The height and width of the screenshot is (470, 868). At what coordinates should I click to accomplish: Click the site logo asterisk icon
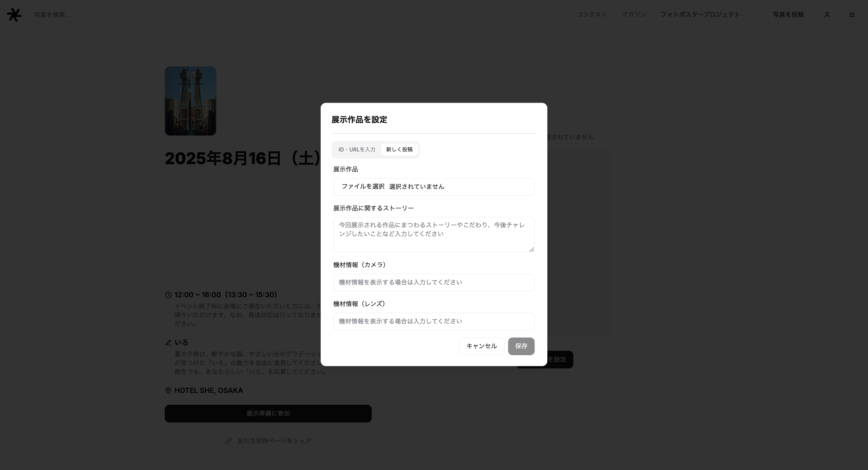(14, 15)
